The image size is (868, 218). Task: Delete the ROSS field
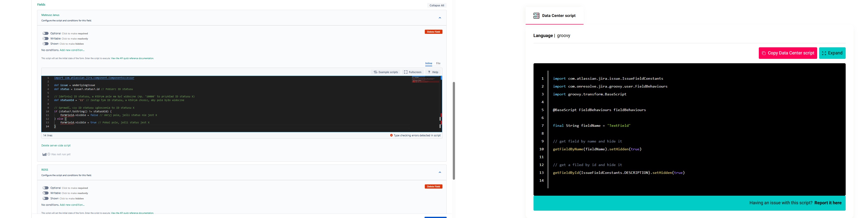(433, 186)
